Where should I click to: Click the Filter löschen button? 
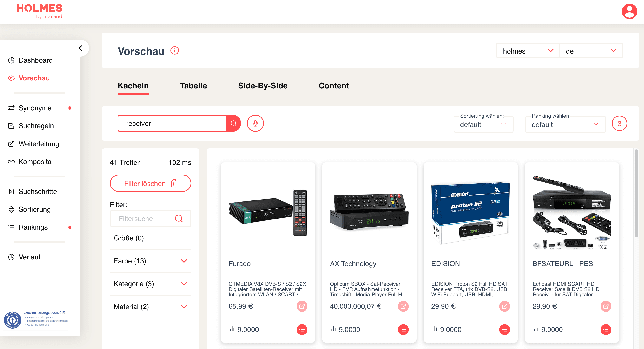(150, 184)
